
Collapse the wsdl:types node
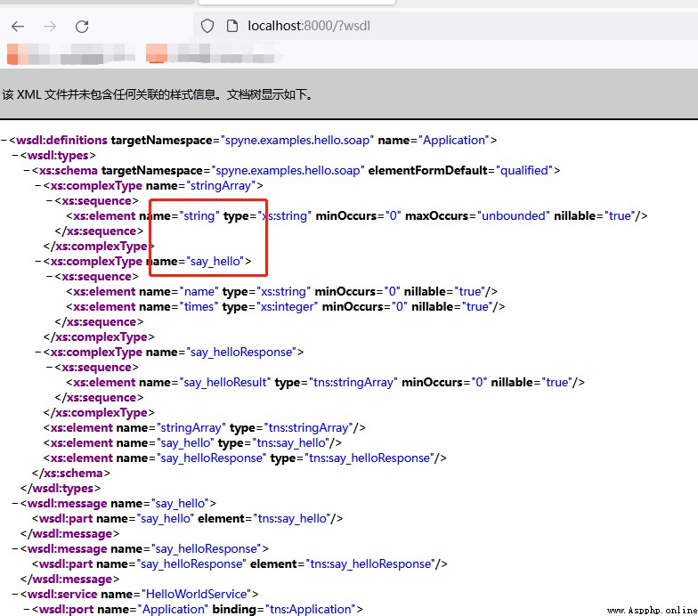coord(15,155)
